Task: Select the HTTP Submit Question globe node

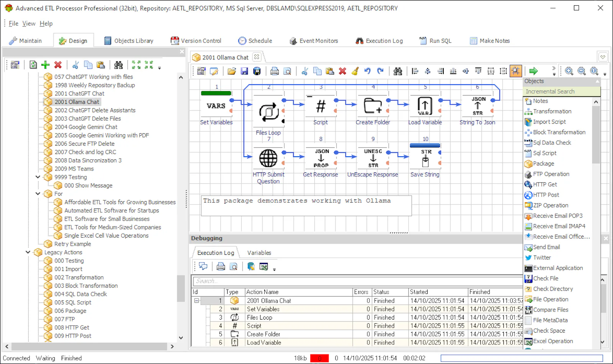Action: tap(268, 158)
